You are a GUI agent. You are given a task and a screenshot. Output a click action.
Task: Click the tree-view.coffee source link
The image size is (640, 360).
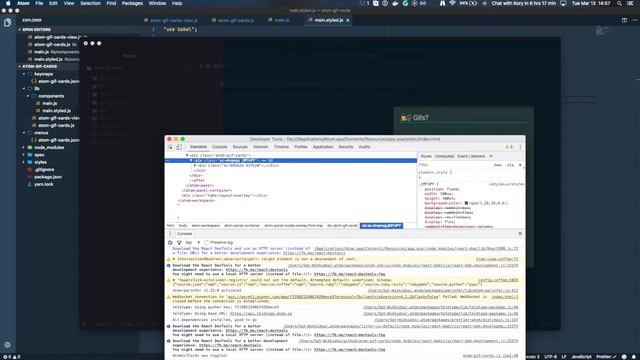tap(497, 259)
